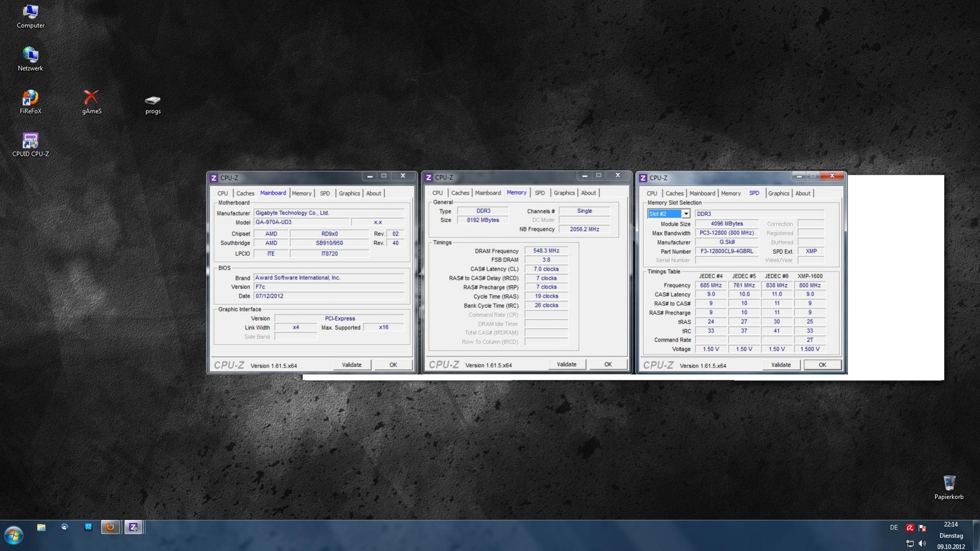
Task: Select the Papierkorb recycle bin icon
Action: click(949, 488)
